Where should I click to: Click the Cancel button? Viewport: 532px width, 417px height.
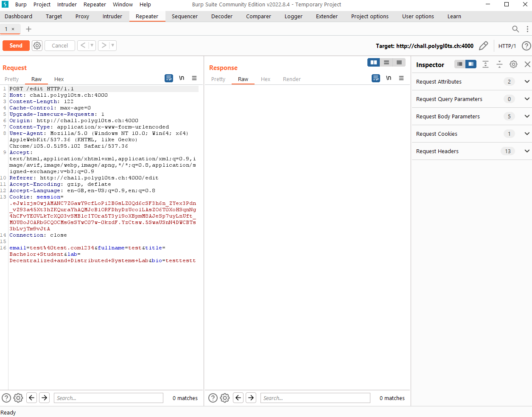[59, 45]
